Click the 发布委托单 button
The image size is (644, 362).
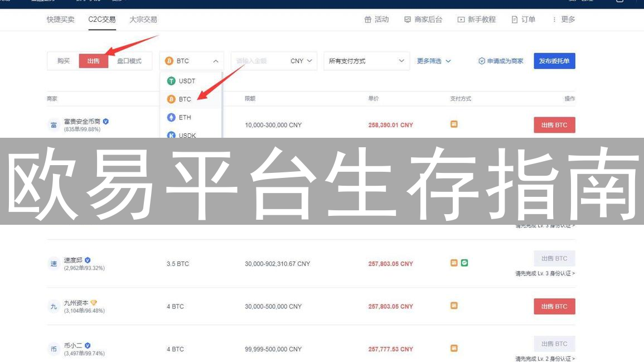pos(554,61)
